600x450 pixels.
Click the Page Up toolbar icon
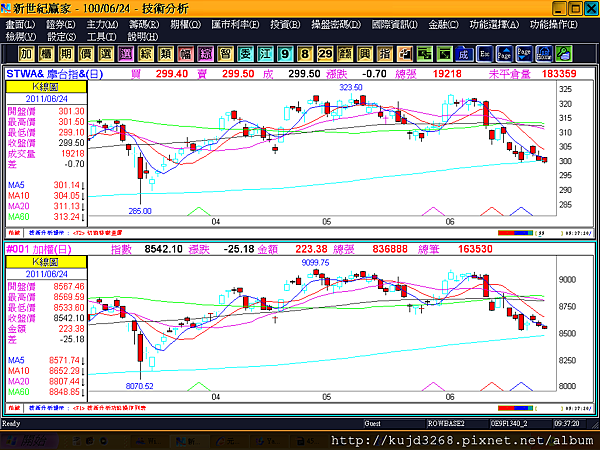(504, 54)
